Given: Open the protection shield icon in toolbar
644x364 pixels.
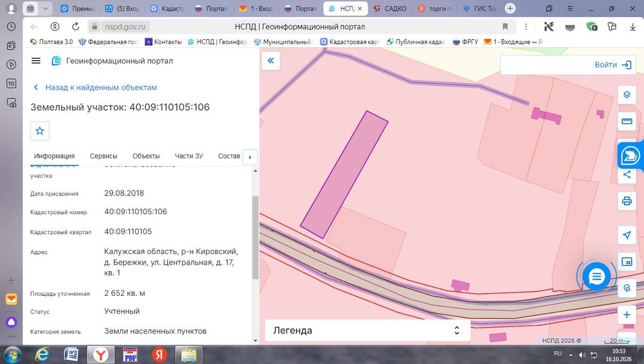Looking at the screenshot, I should [591, 26].
